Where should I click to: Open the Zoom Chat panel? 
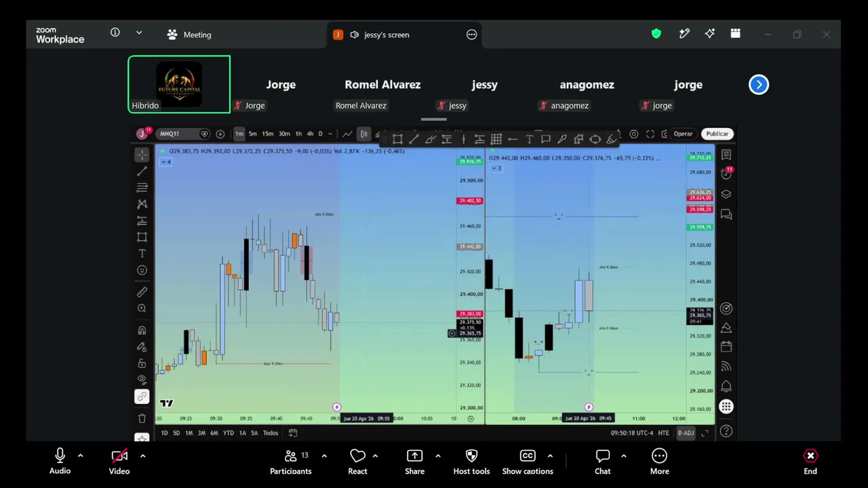(x=603, y=461)
